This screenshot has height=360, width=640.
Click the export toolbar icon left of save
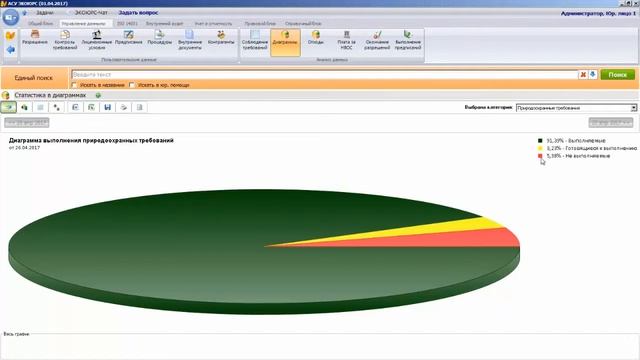click(x=91, y=107)
